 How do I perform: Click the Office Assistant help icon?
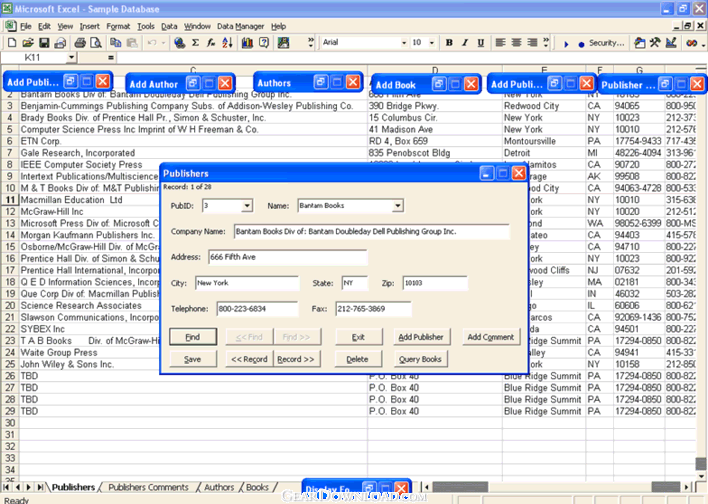tap(264, 43)
